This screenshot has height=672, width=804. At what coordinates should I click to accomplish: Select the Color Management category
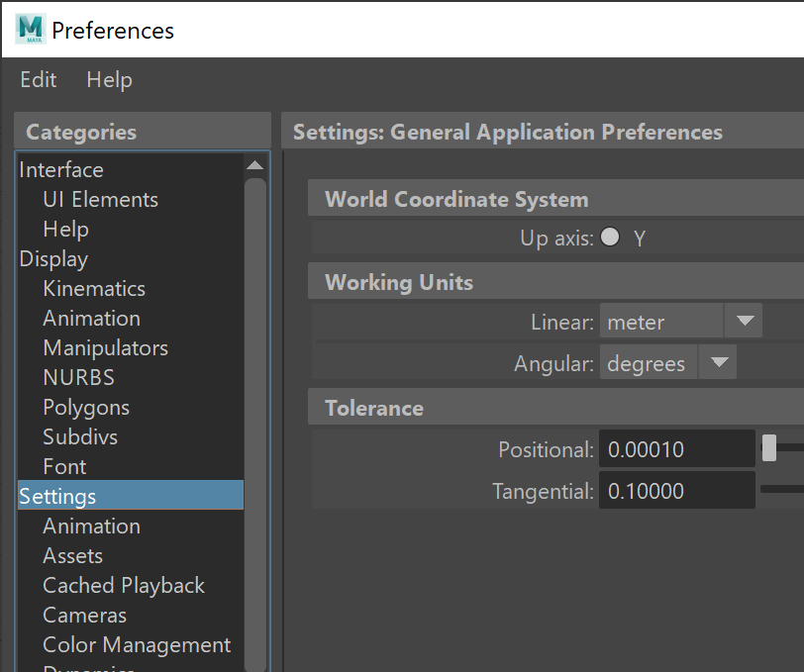[137, 645]
